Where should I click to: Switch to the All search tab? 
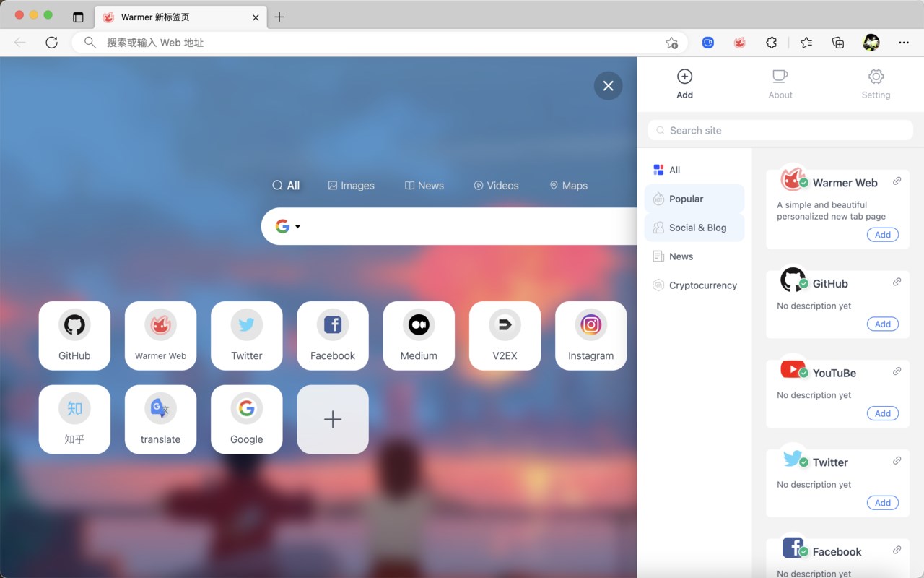coord(286,186)
